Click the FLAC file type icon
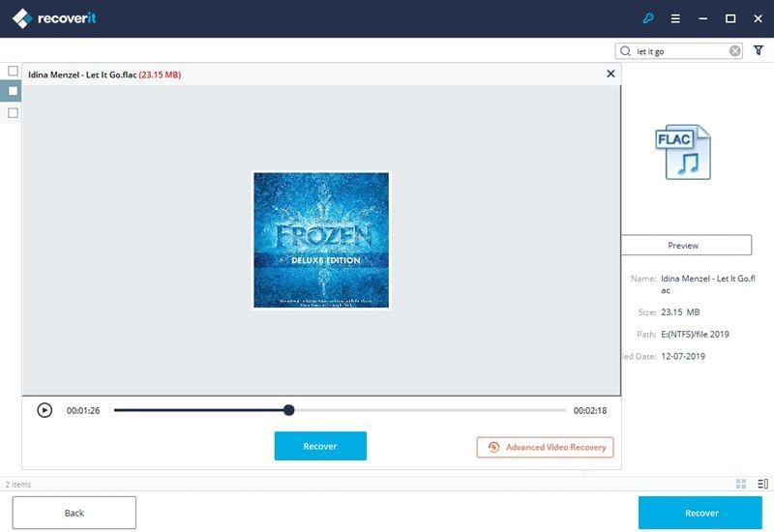 pyautogui.click(x=683, y=152)
